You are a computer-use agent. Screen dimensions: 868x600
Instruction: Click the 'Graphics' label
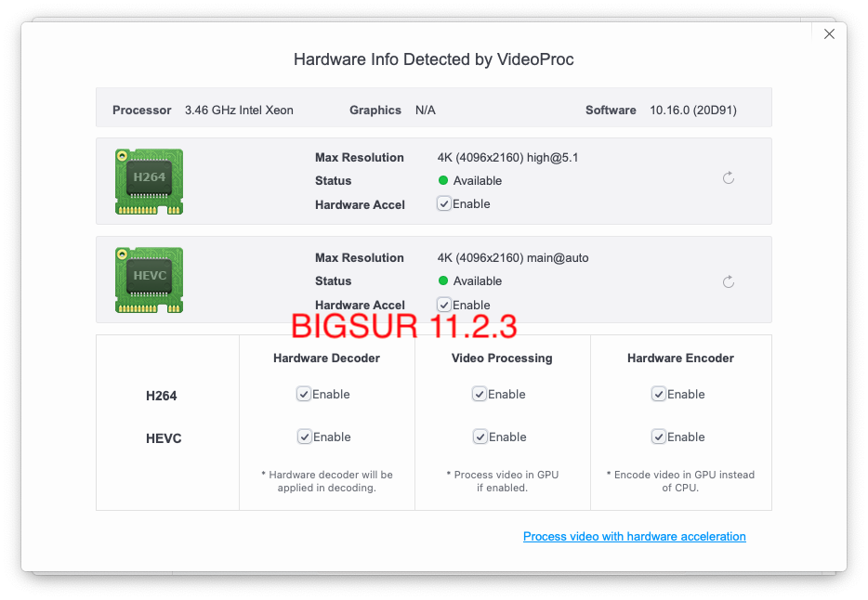pyautogui.click(x=375, y=110)
